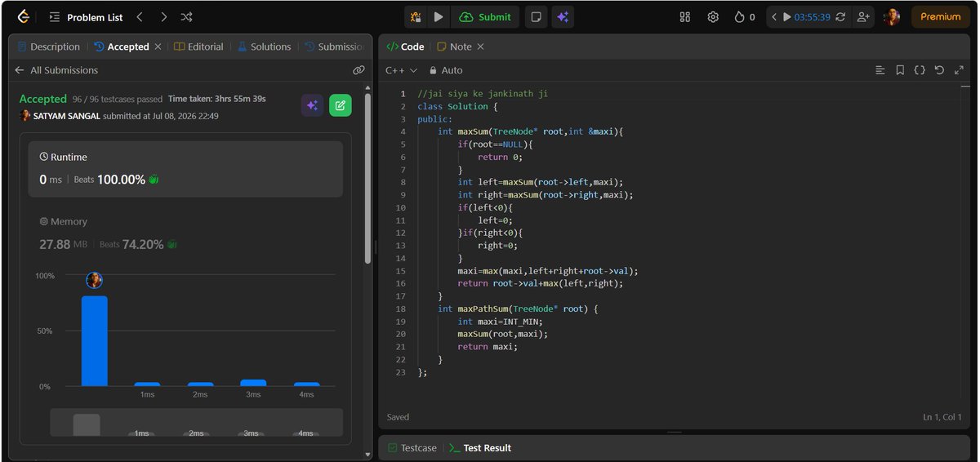Click the green edit solution button
980x462 pixels.
click(x=341, y=105)
